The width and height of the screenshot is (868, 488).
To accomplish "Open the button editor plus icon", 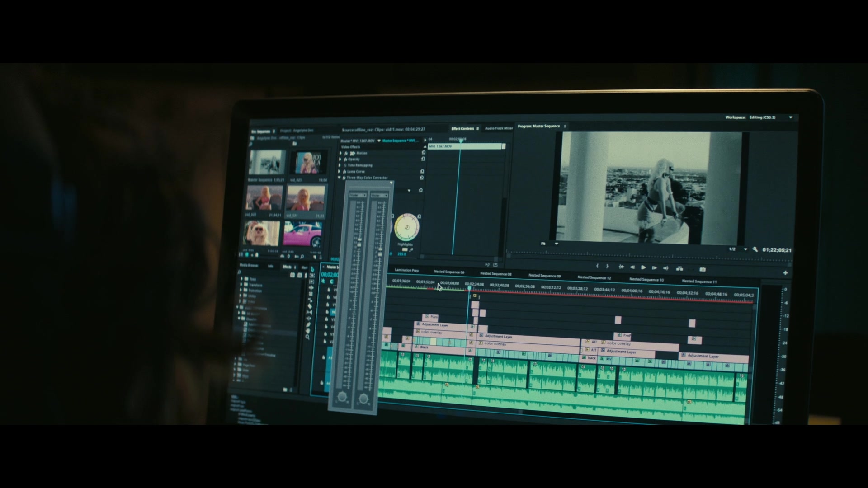I will (785, 273).
